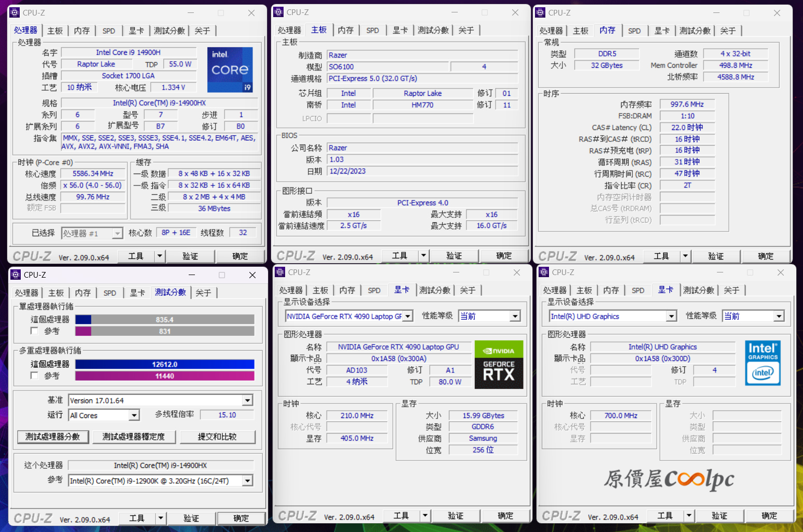Viewport: 803px width, 532px height.
Task: Open reference CPU i9-12900K dropdown
Action: point(247,481)
